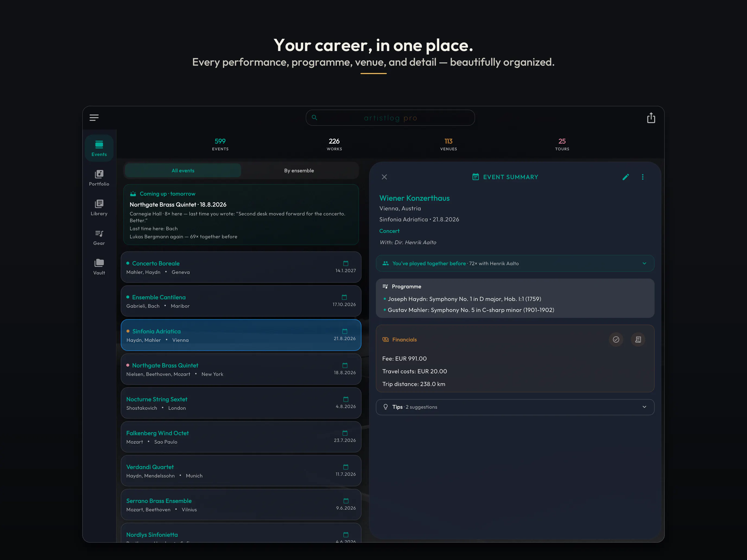This screenshot has height=560, width=747.
Task: Click the Programme list icon
Action: point(385,286)
